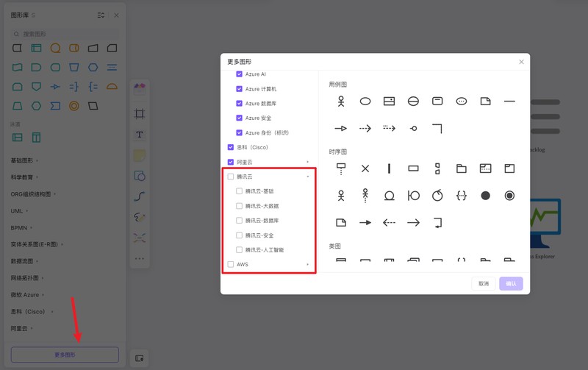Image resolution: width=588 pixels, height=370 pixels.
Task: Click the 更多图形 button at panel bottom
Action: tap(65, 355)
